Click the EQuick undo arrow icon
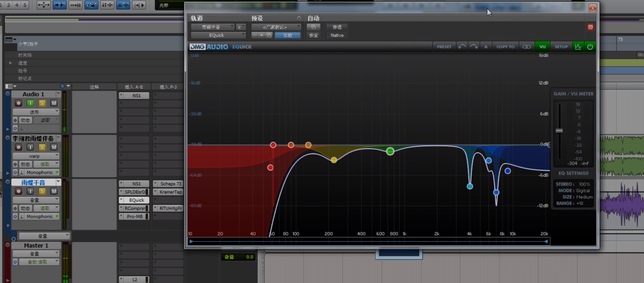The width and height of the screenshot is (644, 283). (x=462, y=47)
